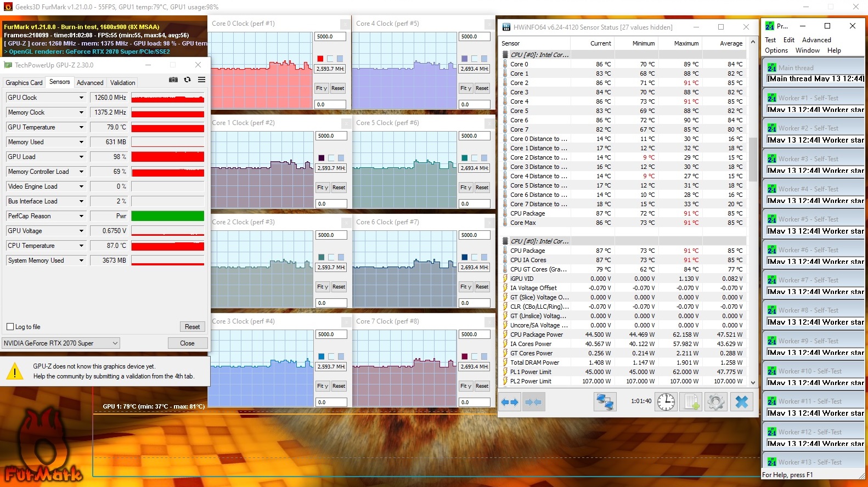Click the Worker #1 Self-Test window icon
This screenshot has width=868, height=487.
772,98
